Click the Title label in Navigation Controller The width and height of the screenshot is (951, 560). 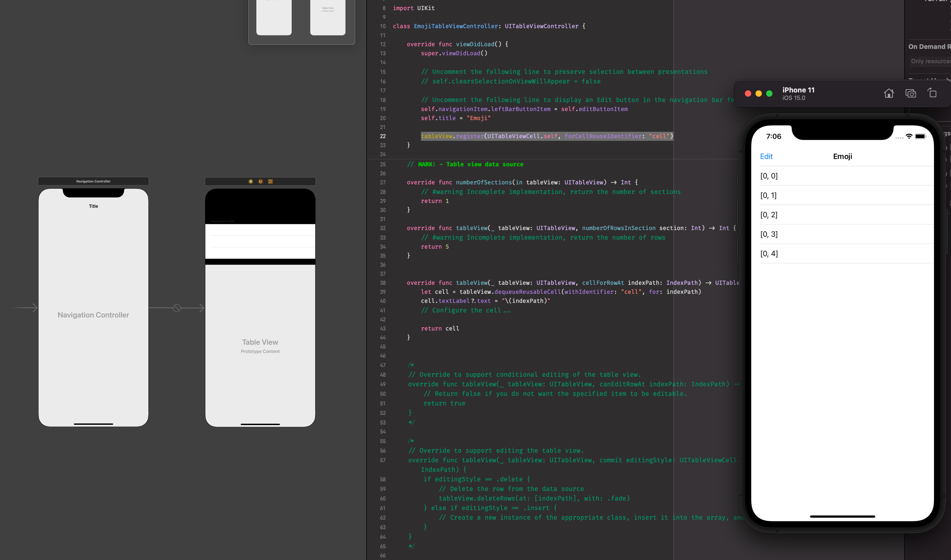[93, 206]
